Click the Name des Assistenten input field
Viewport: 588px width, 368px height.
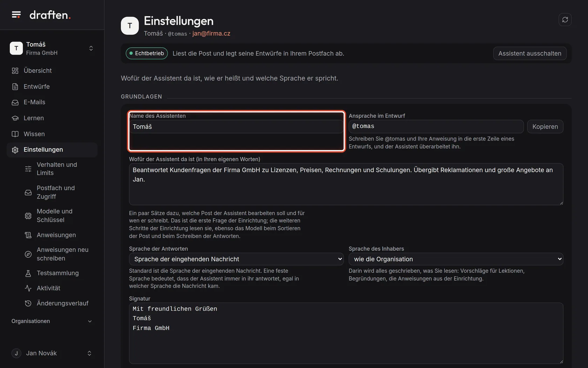point(236,127)
